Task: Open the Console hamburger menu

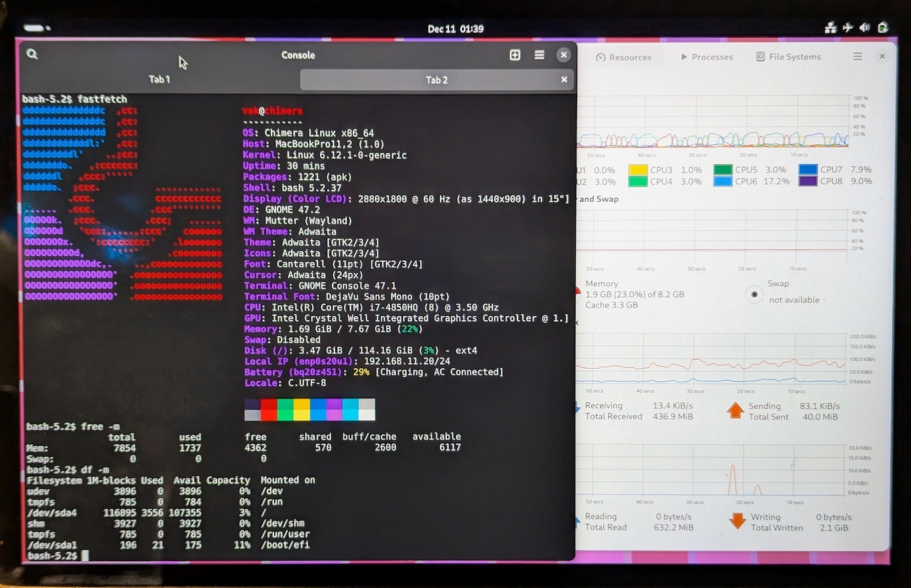Action: tap(539, 55)
